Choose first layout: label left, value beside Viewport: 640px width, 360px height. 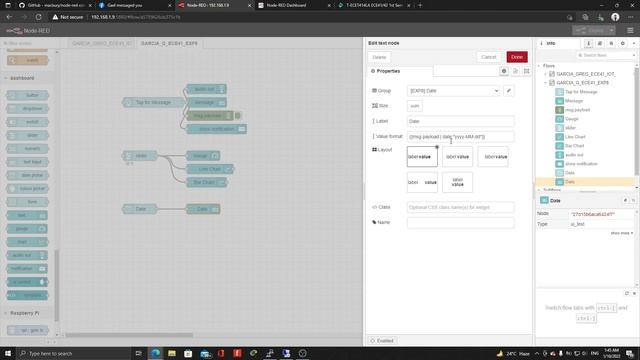click(x=422, y=157)
